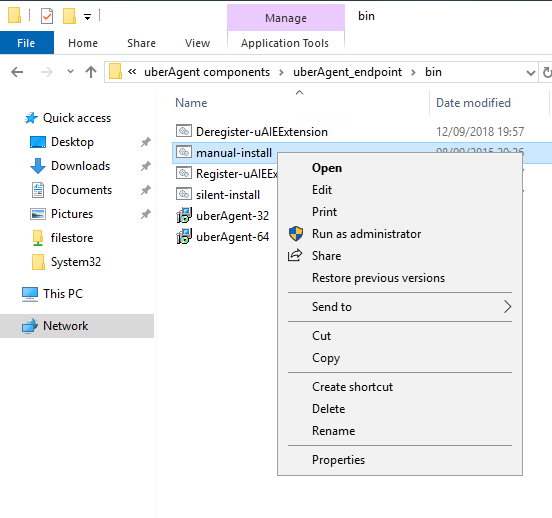This screenshot has height=518, width=552.
Task: Go back using the Back arrow
Action: (x=17, y=72)
